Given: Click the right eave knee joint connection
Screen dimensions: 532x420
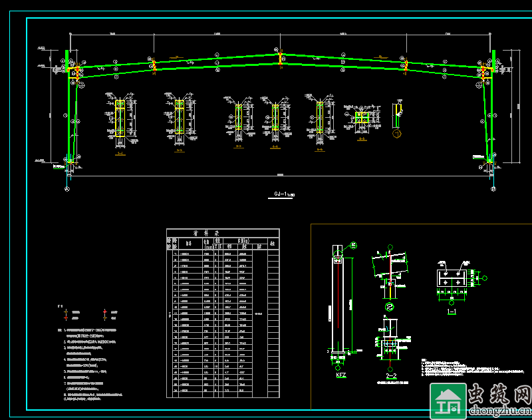Looking at the screenshot, I should (485, 71).
